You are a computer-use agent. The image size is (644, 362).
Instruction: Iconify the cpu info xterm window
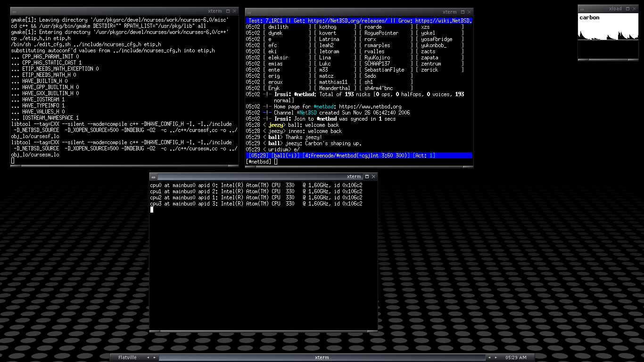pos(153,176)
